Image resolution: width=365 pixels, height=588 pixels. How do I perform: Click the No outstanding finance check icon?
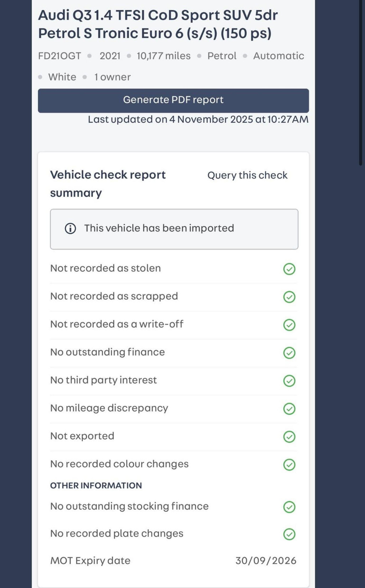click(289, 353)
